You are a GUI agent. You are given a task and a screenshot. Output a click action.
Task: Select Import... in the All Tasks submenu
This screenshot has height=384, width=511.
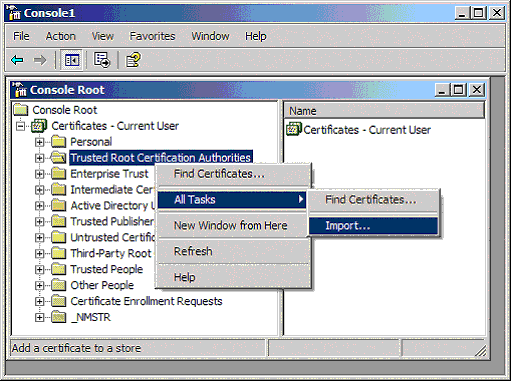pyautogui.click(x=373, y=226)
